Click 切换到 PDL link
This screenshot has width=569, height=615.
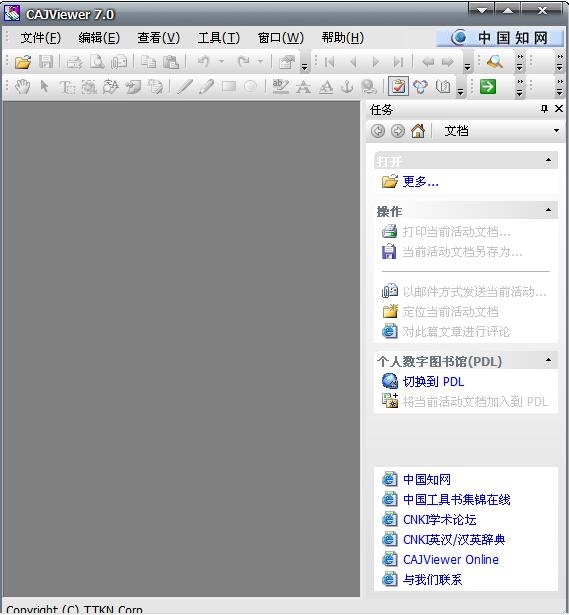click(433, 382)
